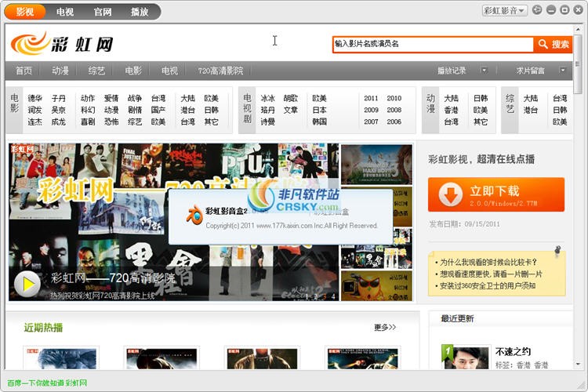This screenshot has width=588, height=392.
Task: Select 港台 in the 综艺 filter
Action: [531, 110]
